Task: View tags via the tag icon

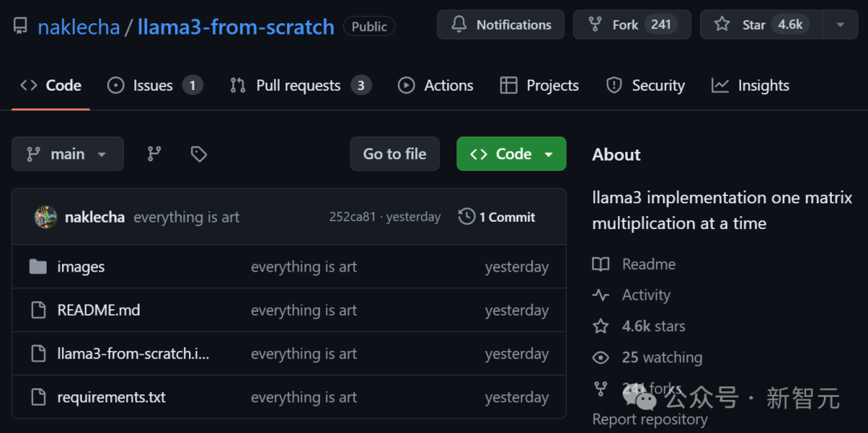Action: pos(199,154)
